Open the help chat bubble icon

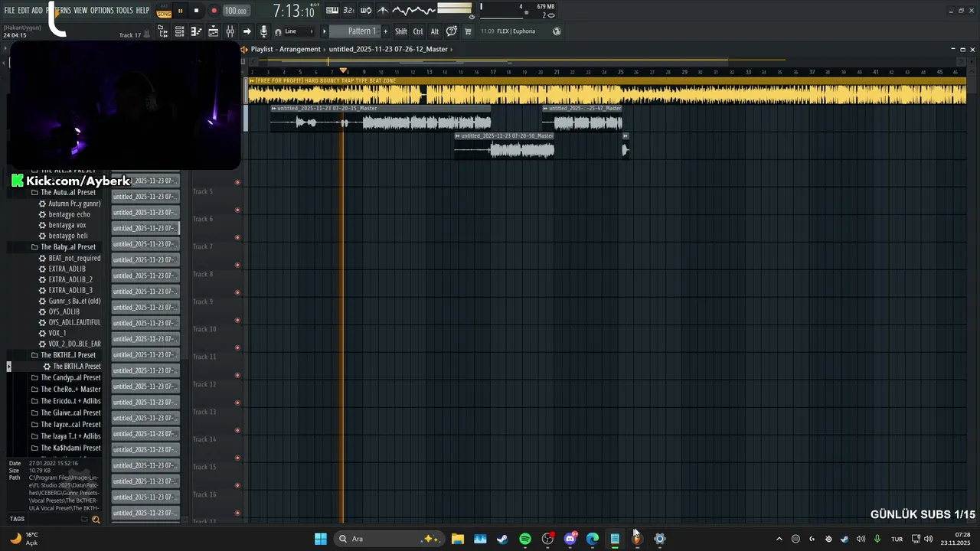coord(452,31)
